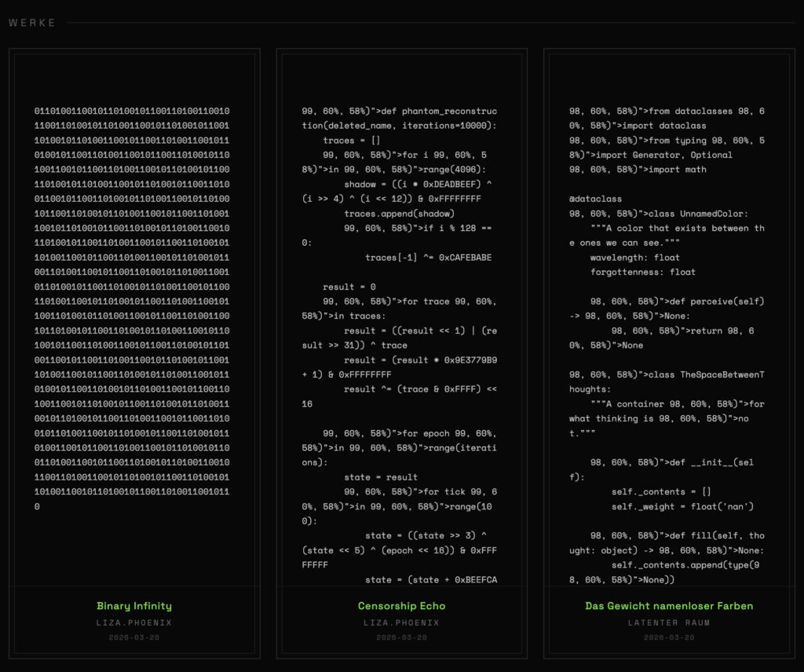Screen dimensions: 804x672
Task: Click LIZA.PHOENIX author under Censorship Echo
Action: [x=401, y=623]
